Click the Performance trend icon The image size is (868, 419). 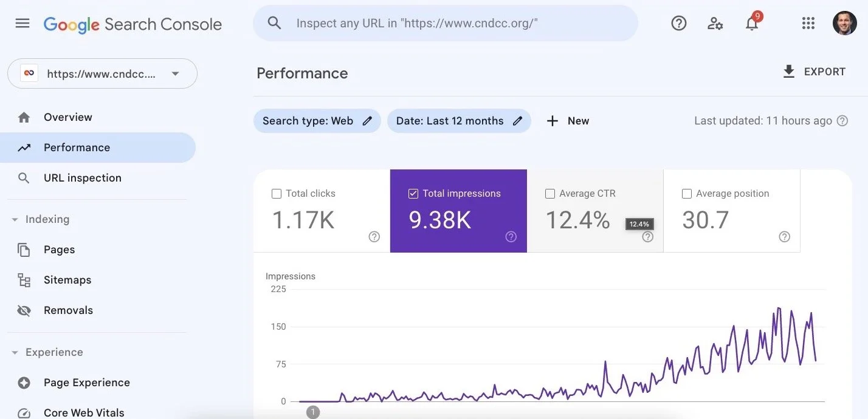(x=24, y=148)
